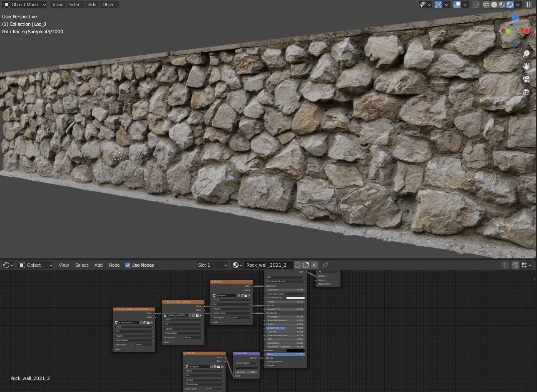Browse materials with the sphere icon
537x392 pixels.
tap(237, 265)
